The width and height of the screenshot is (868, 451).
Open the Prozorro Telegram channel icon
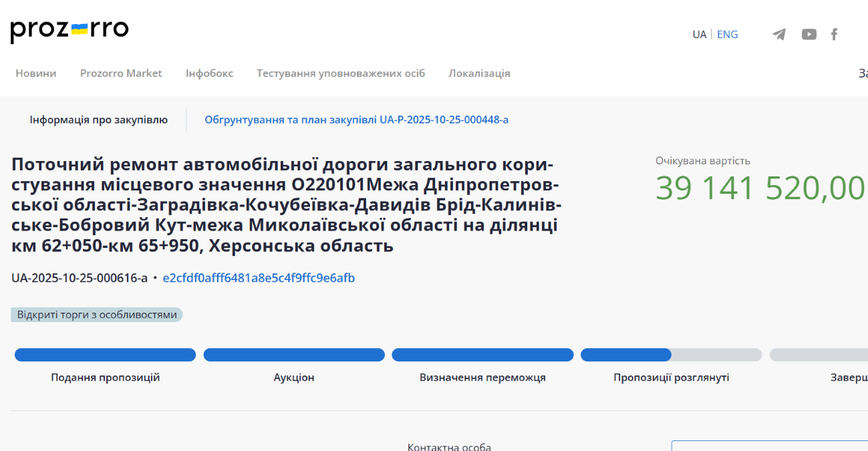(x=779, y=34)
